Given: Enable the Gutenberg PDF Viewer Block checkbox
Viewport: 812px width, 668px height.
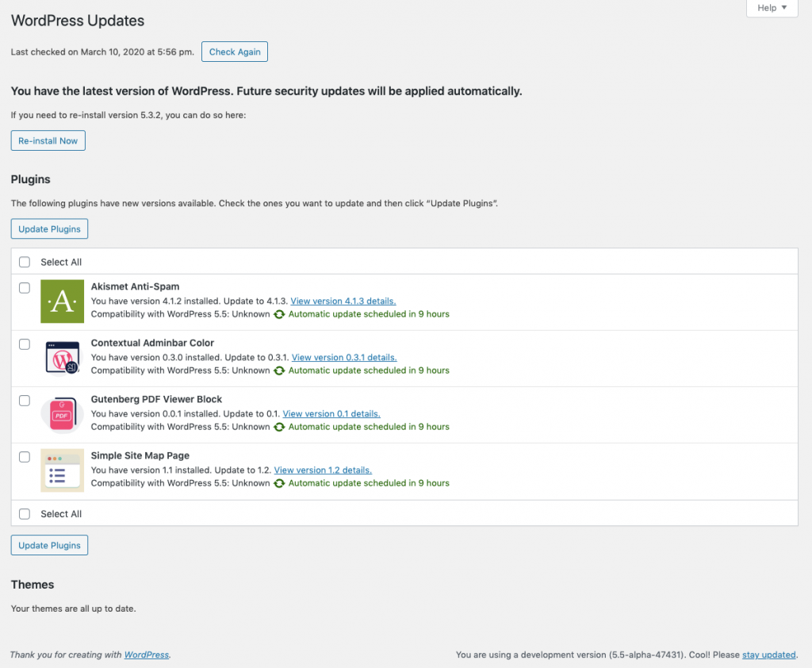Looking at the screenshot, I should (x=25, y=401).
